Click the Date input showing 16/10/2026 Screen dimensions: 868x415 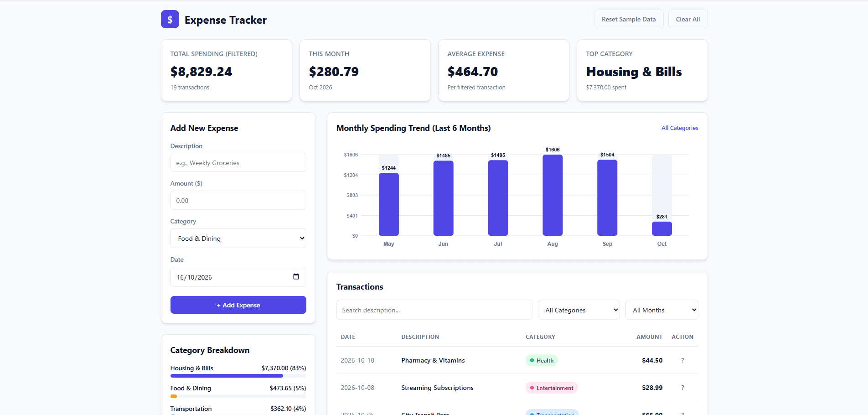(238, 277)
